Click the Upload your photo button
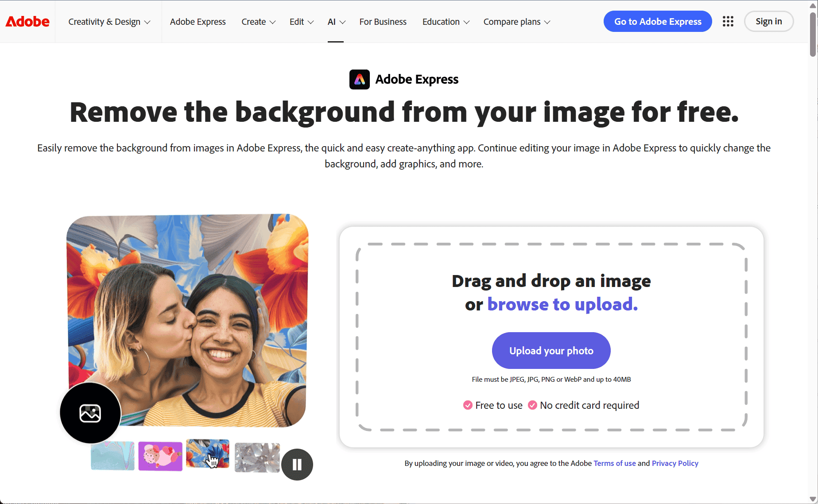Image resolution: width=818 pixels, height=504 pixels. (x=551, y=350)
